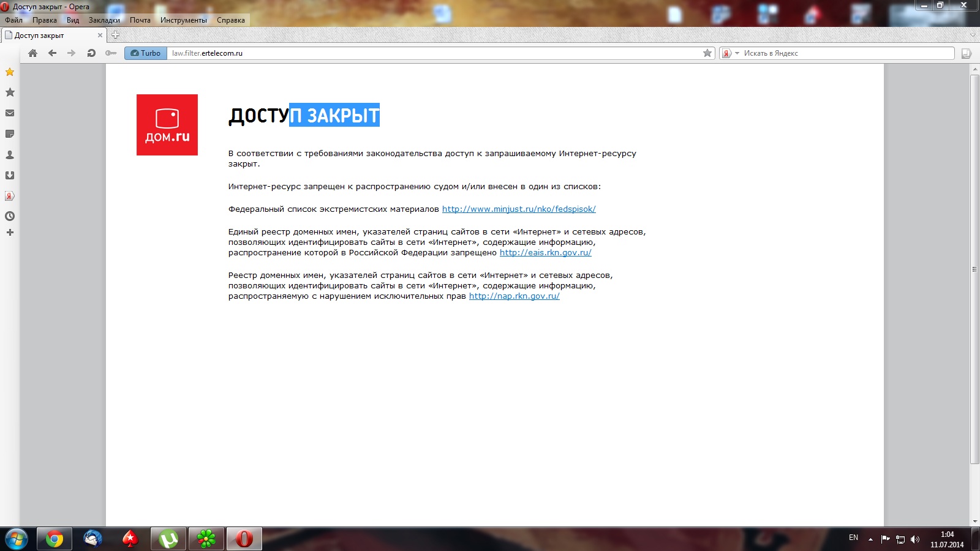Open Notes panel icon in sidebar
980x551 pixels.
(10, 134)
